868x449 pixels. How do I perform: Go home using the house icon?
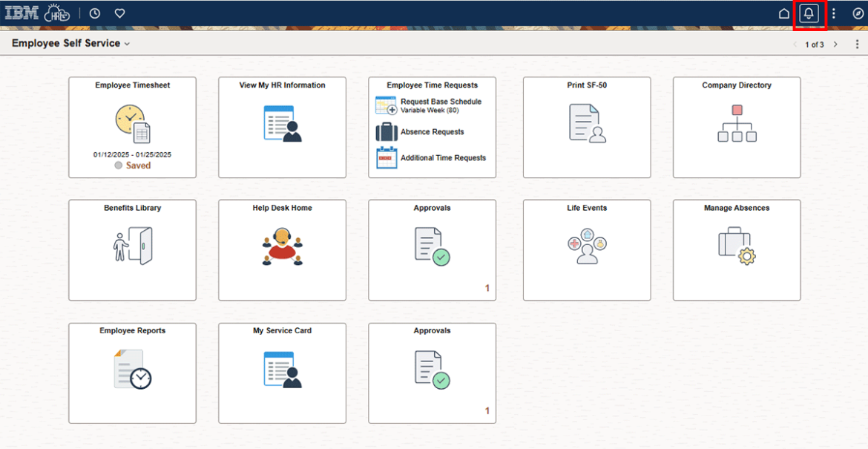click(x=783, y=13)
